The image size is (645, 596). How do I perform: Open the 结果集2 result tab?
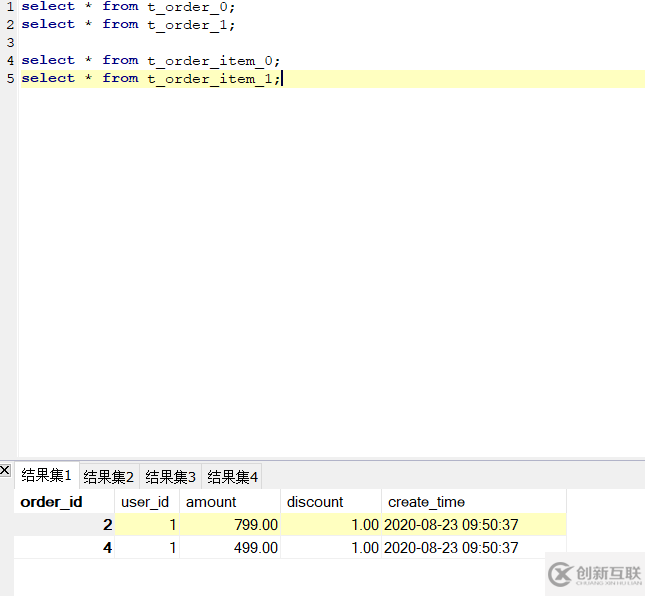[x=109, y=476]
